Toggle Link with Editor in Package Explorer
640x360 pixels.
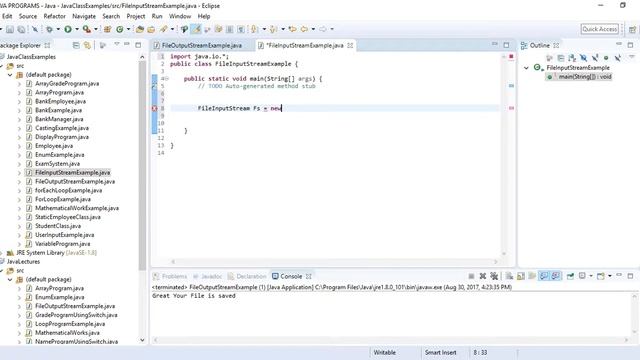coord(87,45)
